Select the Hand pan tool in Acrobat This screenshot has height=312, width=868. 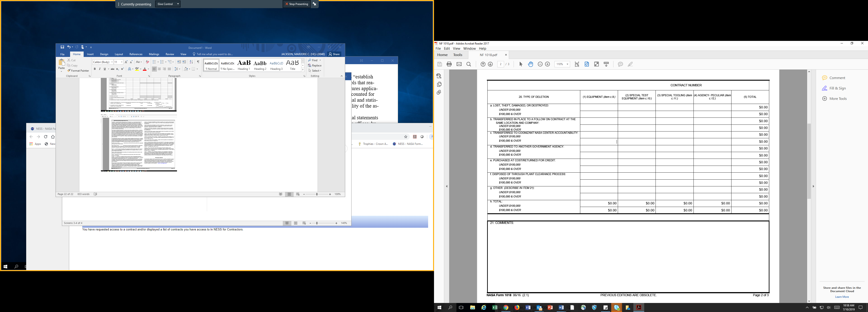coord(530,64)
